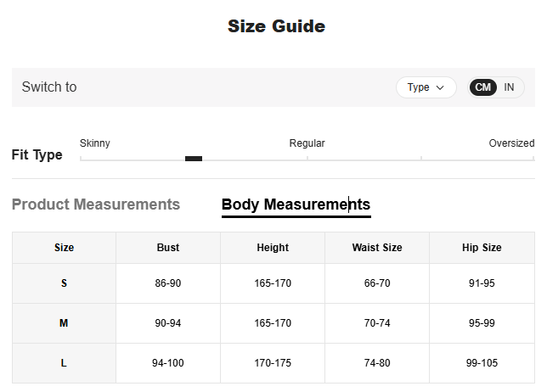The width and height of the screenshot is (547, 392).
Task: Click the Oversized fit label
Action: [511, 143]
